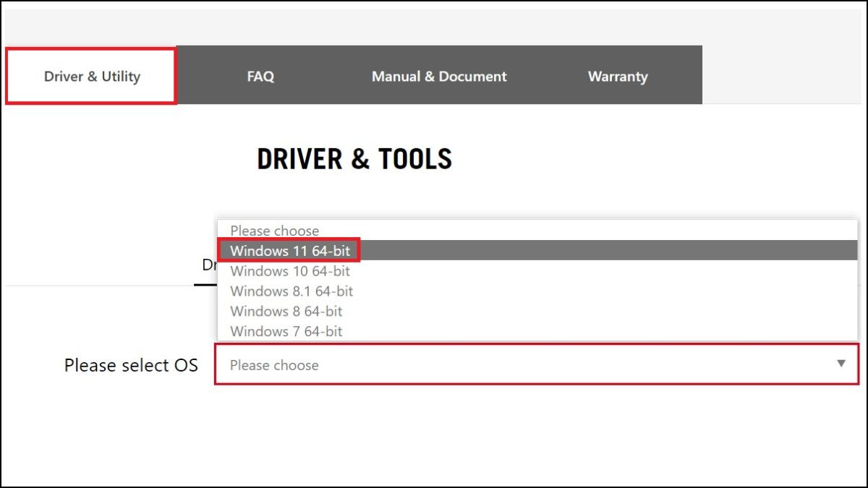
Task: Choose Windows 7 64-bit option
Action: click(x=537, y=331)
